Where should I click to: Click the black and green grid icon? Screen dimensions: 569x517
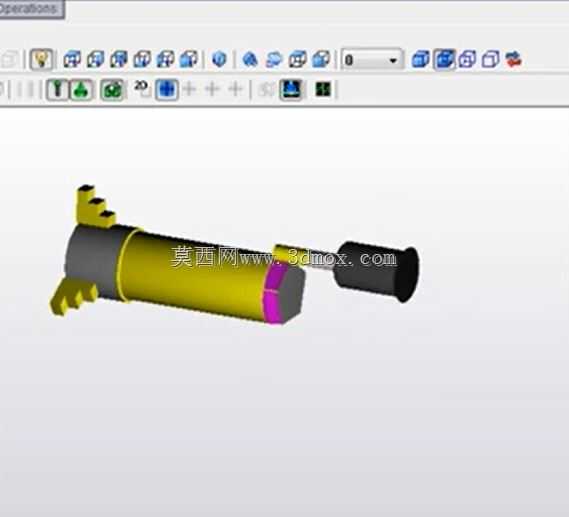coord(323,89)
